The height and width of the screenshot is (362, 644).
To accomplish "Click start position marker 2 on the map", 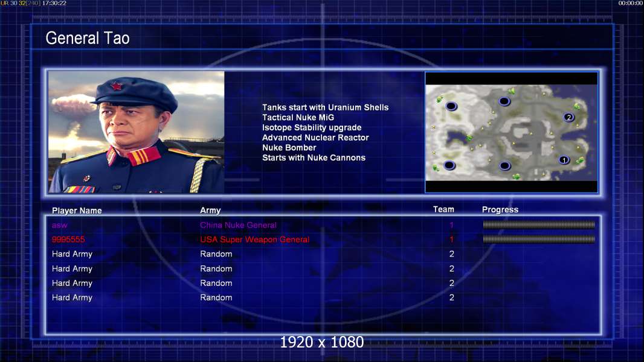I will point(568,117).
